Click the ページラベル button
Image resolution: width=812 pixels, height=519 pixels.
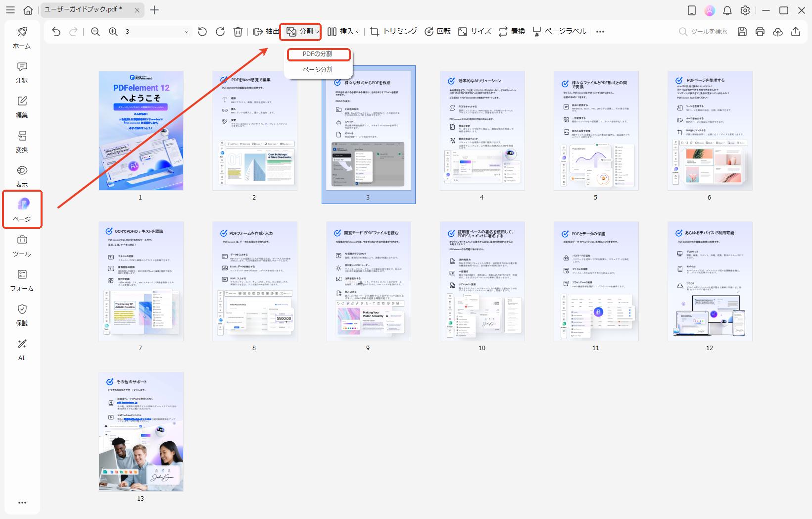pyautogui.click(x=560, y=32)
